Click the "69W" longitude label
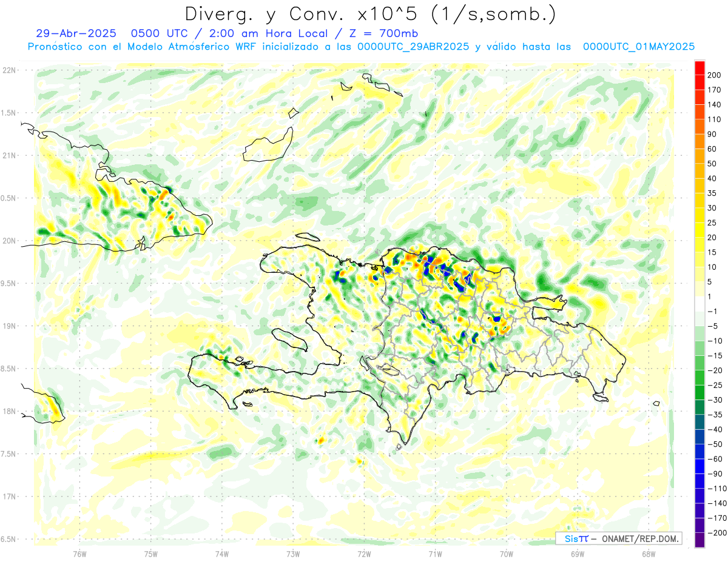 click(578, 554)
